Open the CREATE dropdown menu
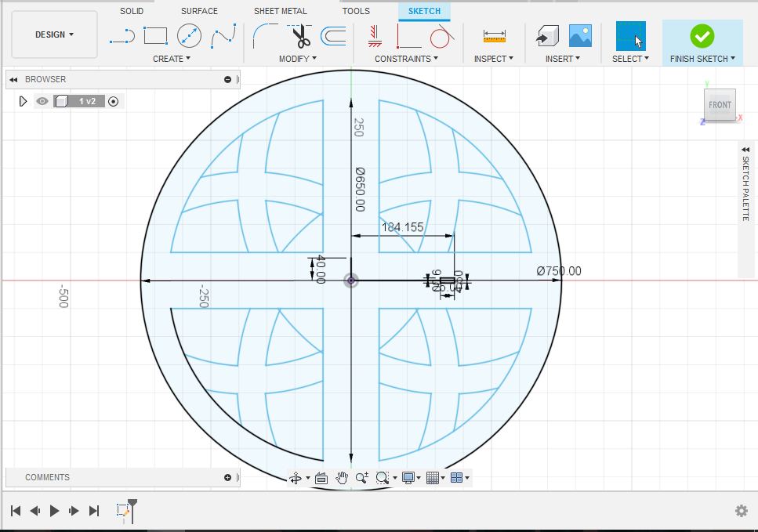 (x=172, y=59)
